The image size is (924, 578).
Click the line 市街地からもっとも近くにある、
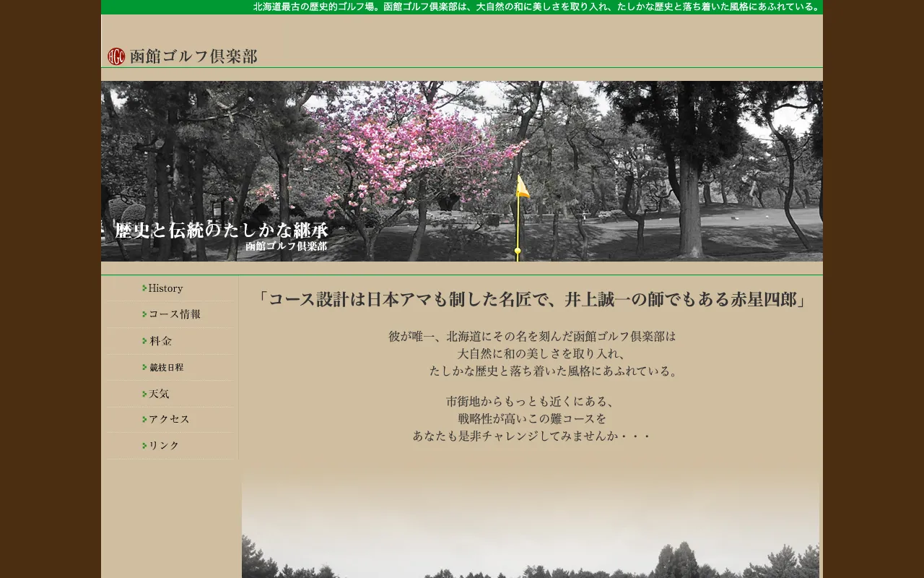click(531, 401)
